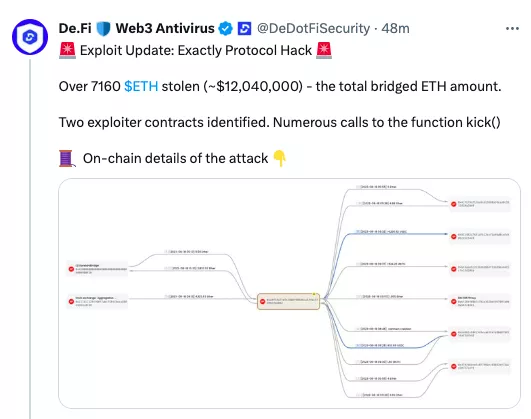Click the bottommost right destination address node
This screenshot has height=419, width=531.
(480, 366)
